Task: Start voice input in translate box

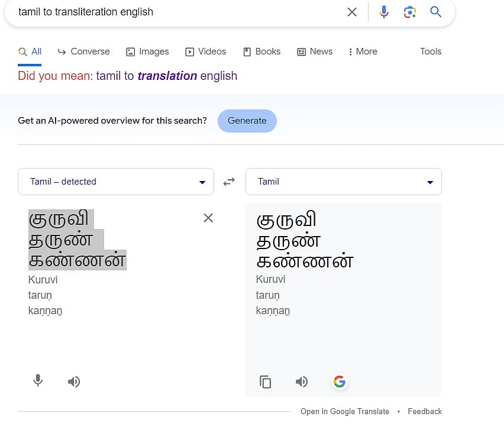Action: tap(38, 381)
